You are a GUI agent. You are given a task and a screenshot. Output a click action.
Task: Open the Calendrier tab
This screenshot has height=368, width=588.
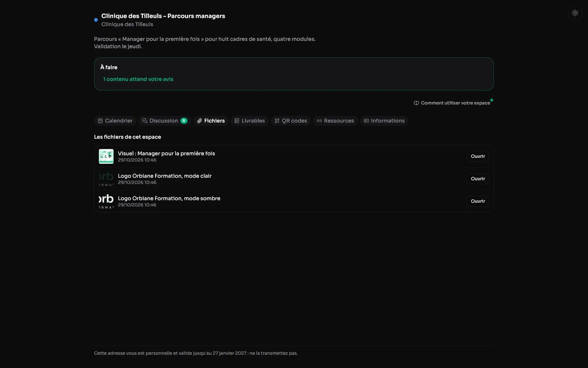pyautogui.click(x=115, y=121)
